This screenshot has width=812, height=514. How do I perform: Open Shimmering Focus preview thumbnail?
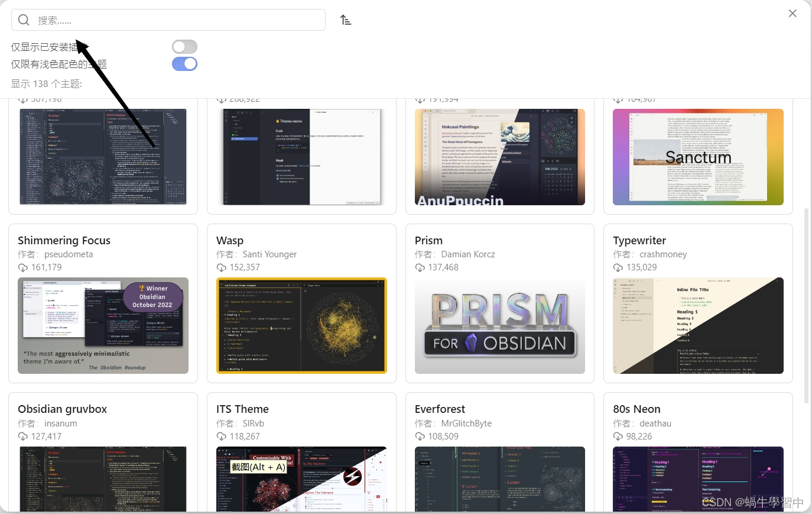pyautogui.click(x=103, y=325)
